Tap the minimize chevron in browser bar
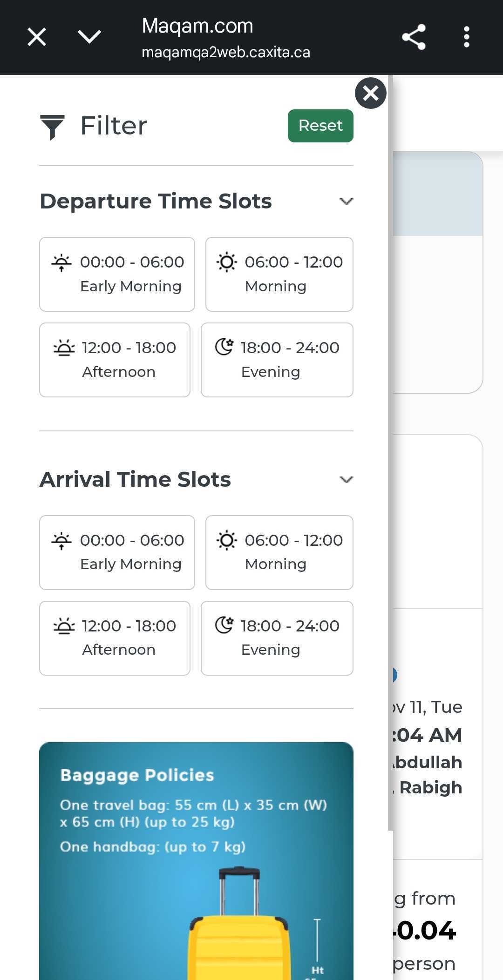Screen dimensions: 503x980 point(89,37)
